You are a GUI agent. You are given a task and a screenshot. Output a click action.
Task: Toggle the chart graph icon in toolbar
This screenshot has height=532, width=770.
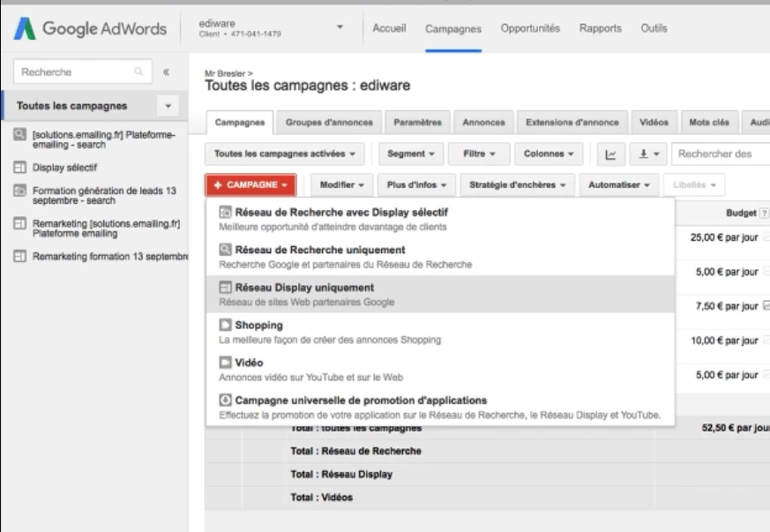(610, 154)
